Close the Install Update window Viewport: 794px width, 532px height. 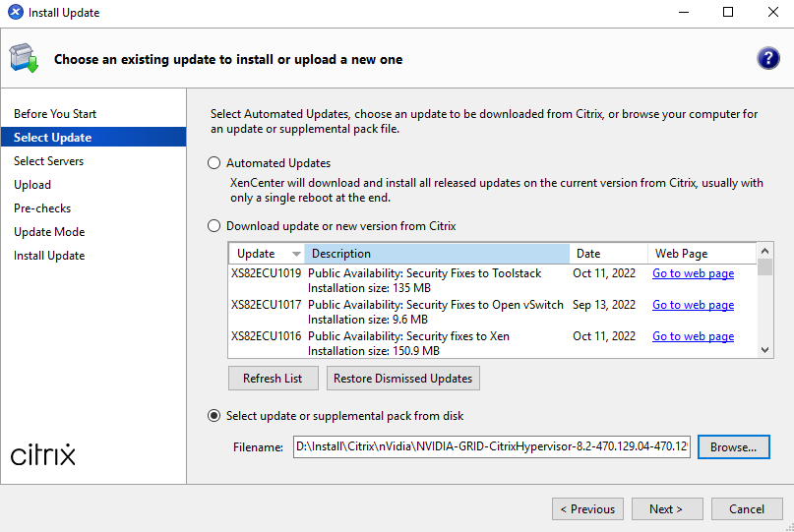772,12
